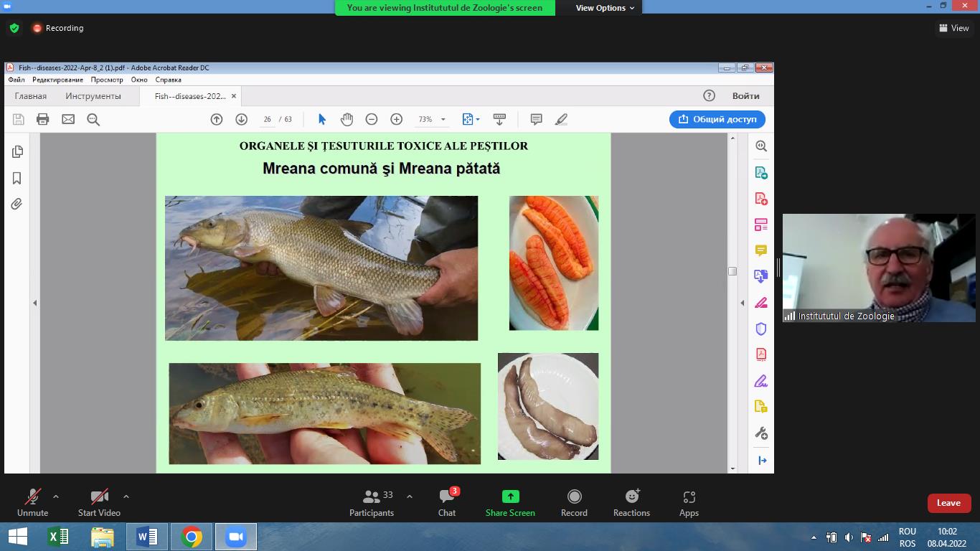Click the Share Screen button
The width and height of the screenshot is (980, 551).
510,502
